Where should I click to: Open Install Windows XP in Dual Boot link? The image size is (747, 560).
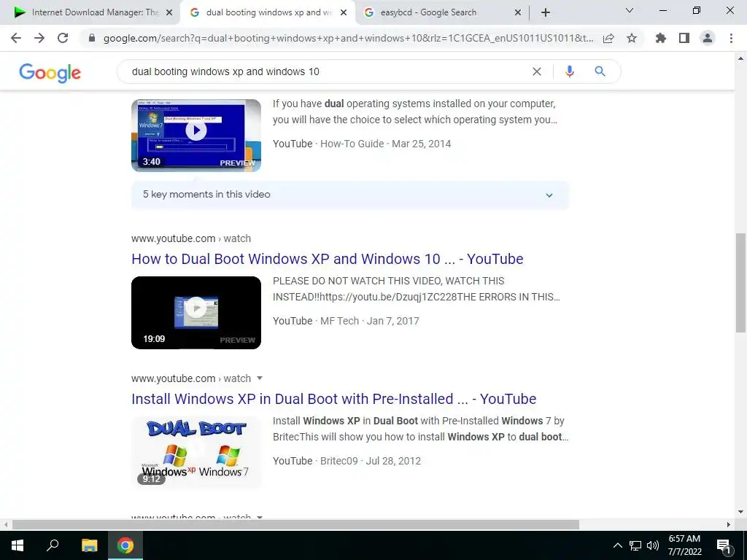334,399
